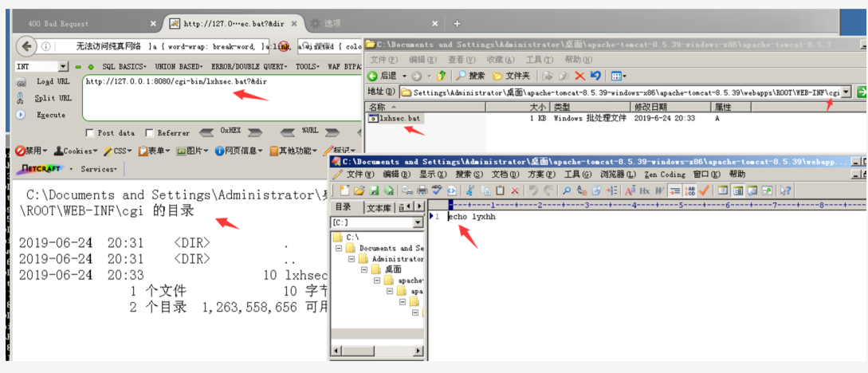Click the Cut scissors icon in editor toolbar

(470, 190)
